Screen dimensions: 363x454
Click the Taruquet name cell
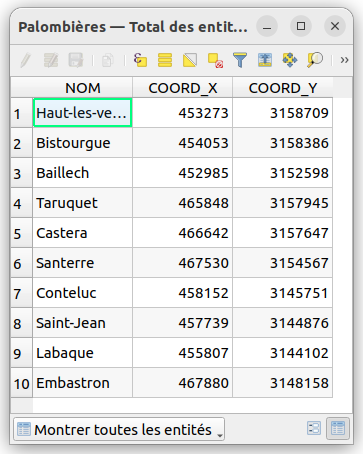(83, 203)
